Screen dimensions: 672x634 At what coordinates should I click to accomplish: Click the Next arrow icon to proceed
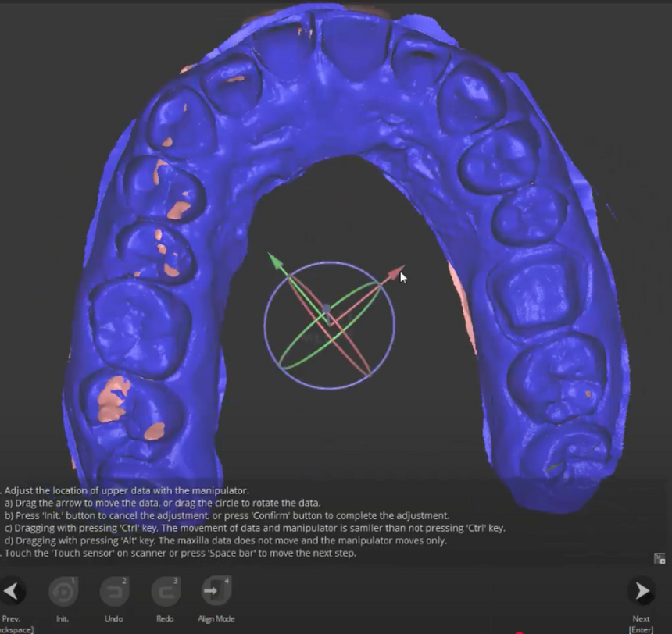coord(642,591)
